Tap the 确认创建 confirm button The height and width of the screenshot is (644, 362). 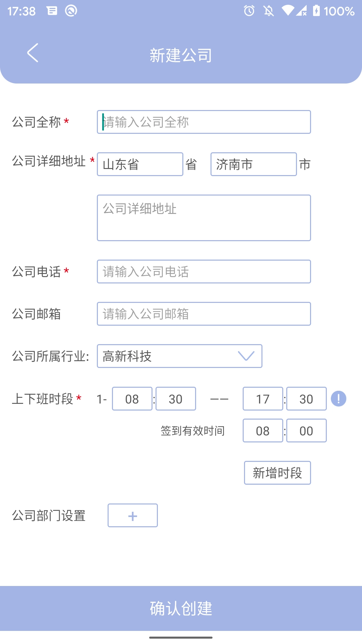[181, 609]
